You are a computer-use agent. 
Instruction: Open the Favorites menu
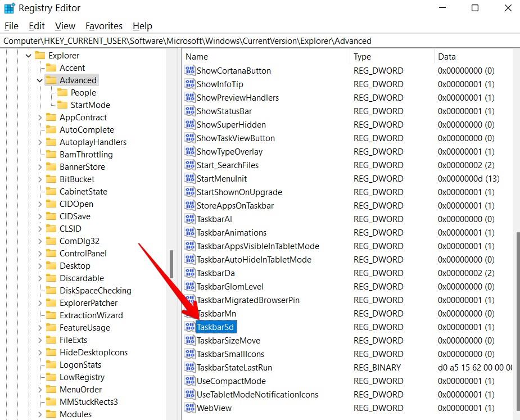(103, 26)
